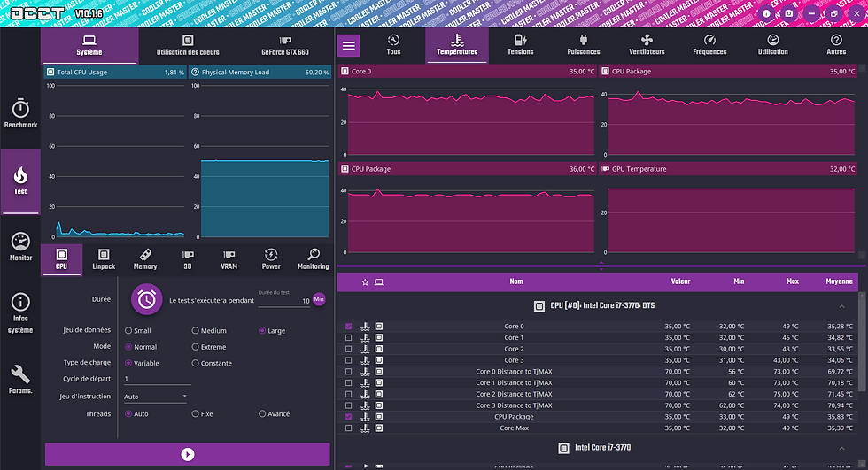This screenshot has height=470, width=868.
Task: Open the Test section flame icon
Action: (20, 175)
